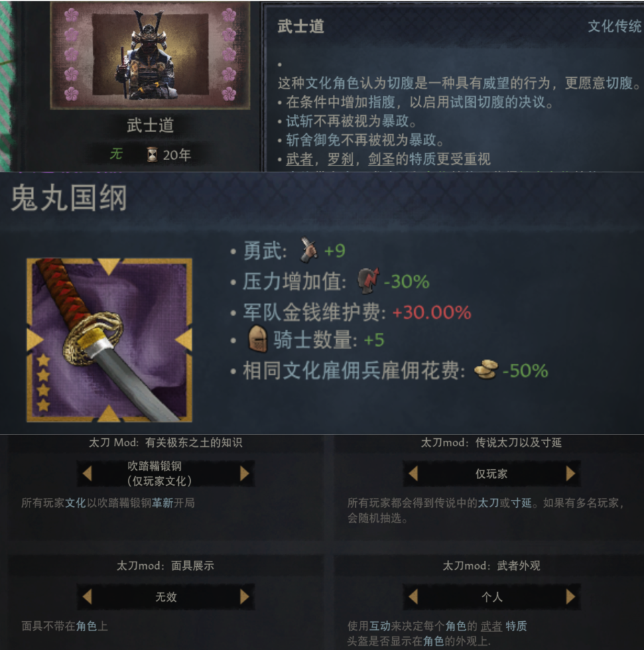Click the prowess sword-hand icon next to 勇武
Viewport: 644px width, 650px height.
point(308,250)
